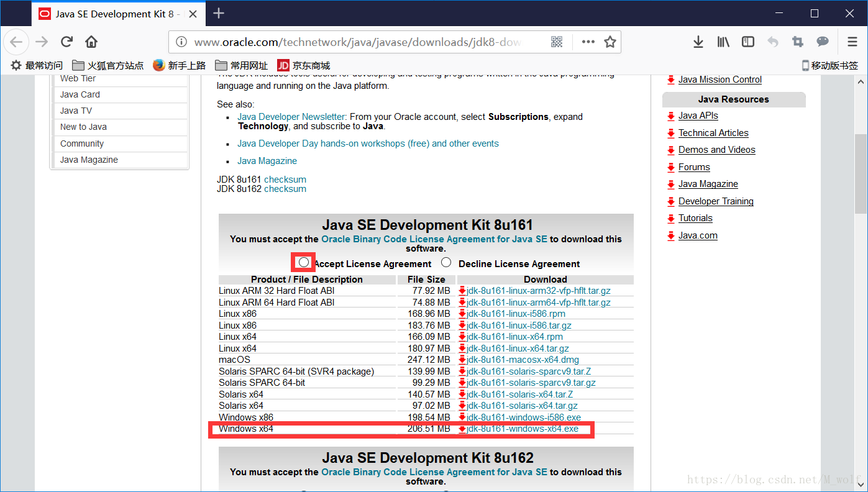Click the red download icon beside jdk-8u161-macosx-x64.dmg

pos(462,360)
